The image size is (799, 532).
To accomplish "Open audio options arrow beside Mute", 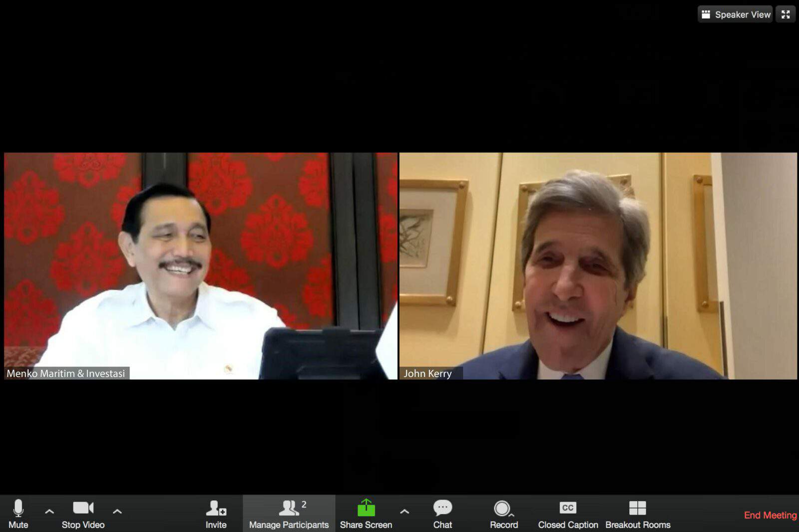I will [x=49, y=511].
